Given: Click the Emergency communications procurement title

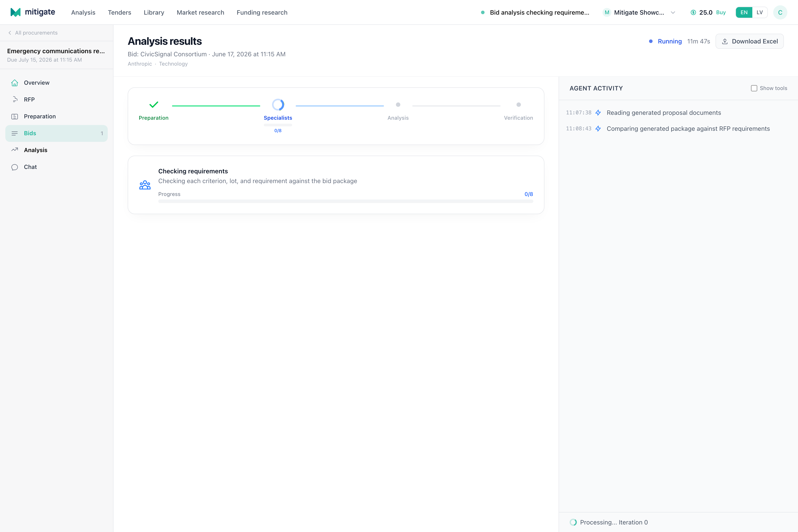Looking at the screenshot, I should coord(56,51).
